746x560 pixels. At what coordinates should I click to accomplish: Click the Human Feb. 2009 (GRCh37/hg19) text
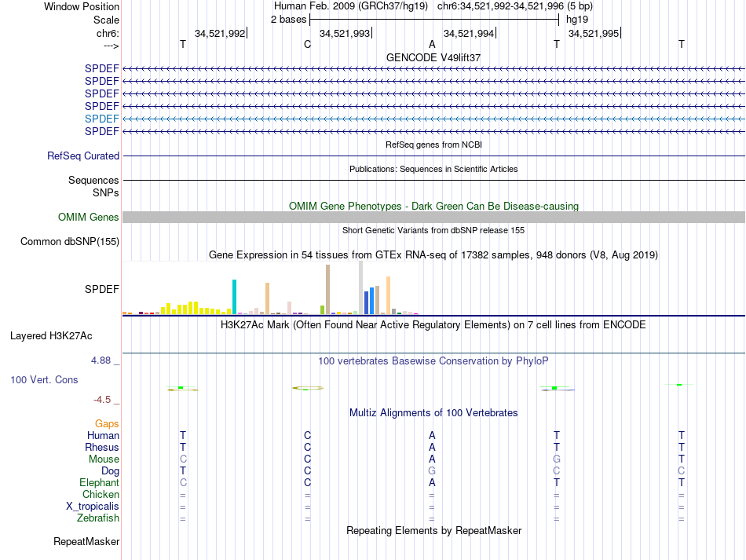[x=351, y=6]
